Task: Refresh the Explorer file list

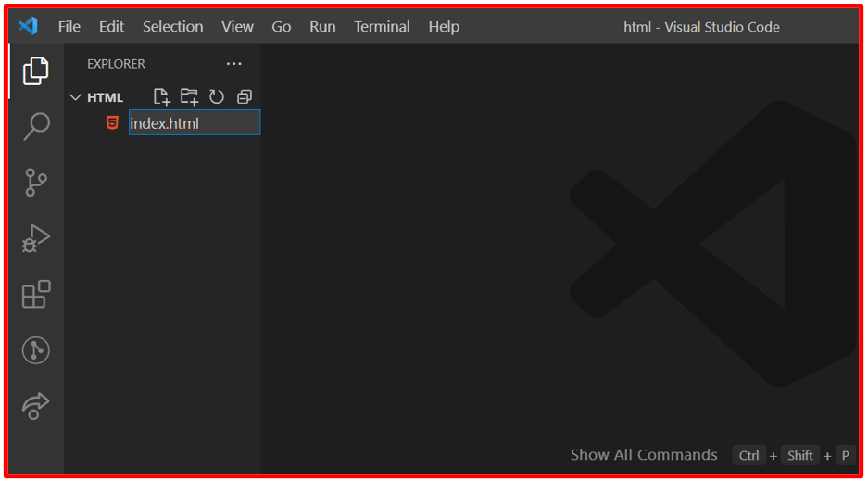Action: tap(217, 97)
